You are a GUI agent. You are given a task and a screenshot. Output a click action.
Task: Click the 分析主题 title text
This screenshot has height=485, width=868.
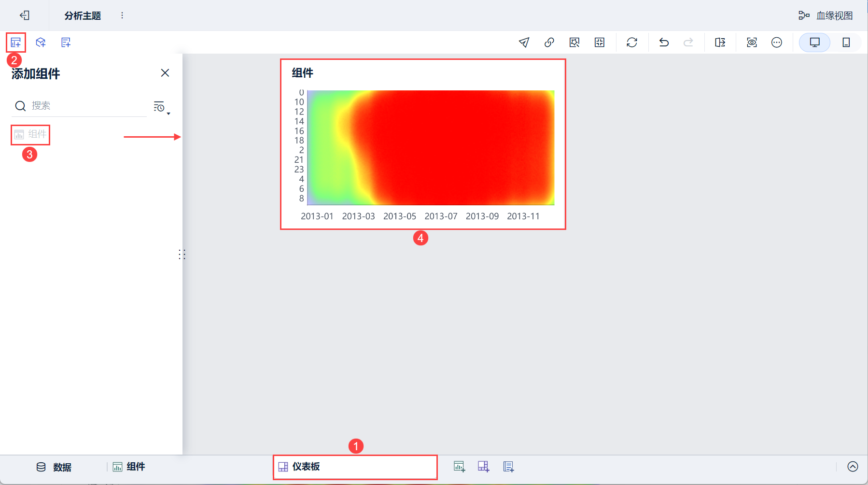[83, 15]
